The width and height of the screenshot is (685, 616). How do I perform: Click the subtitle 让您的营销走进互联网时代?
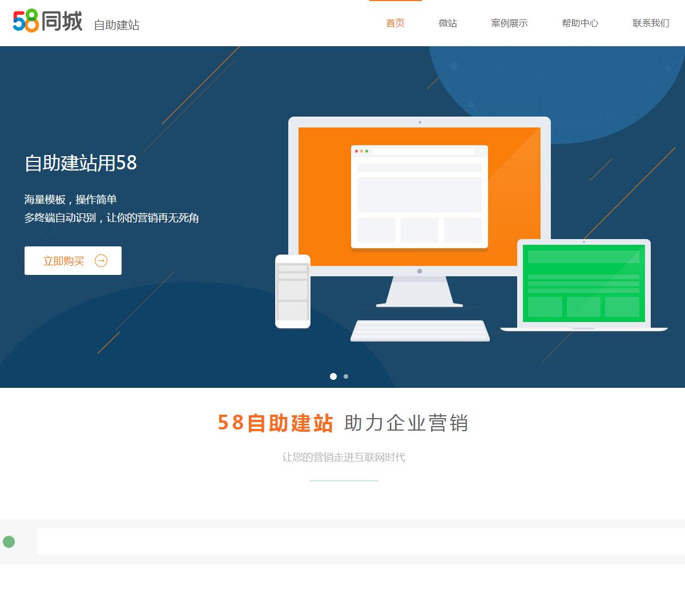coord(344,457)
